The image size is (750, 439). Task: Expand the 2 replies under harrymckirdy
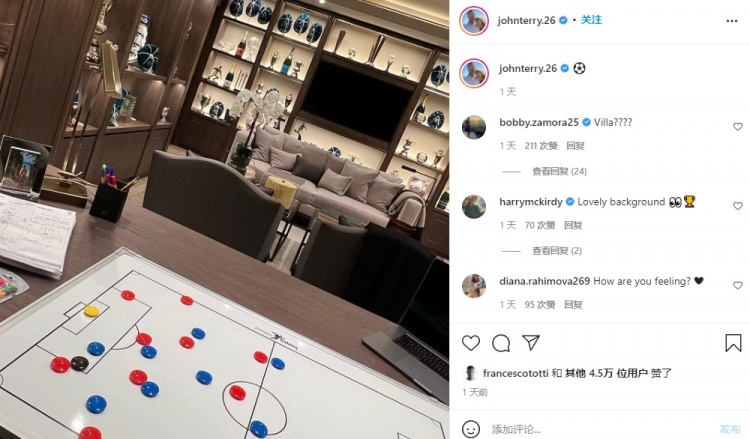coord(557,251)
